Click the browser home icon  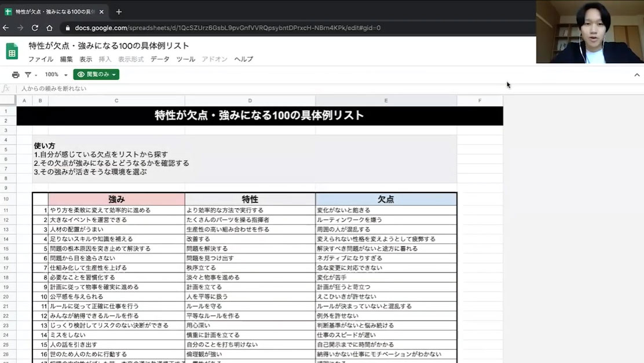pos(50,28)
